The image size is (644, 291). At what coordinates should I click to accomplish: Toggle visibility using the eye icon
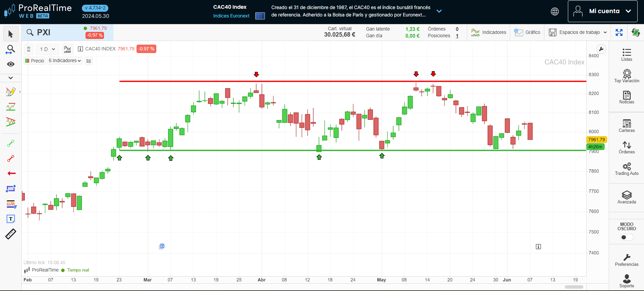click(11, 64)
